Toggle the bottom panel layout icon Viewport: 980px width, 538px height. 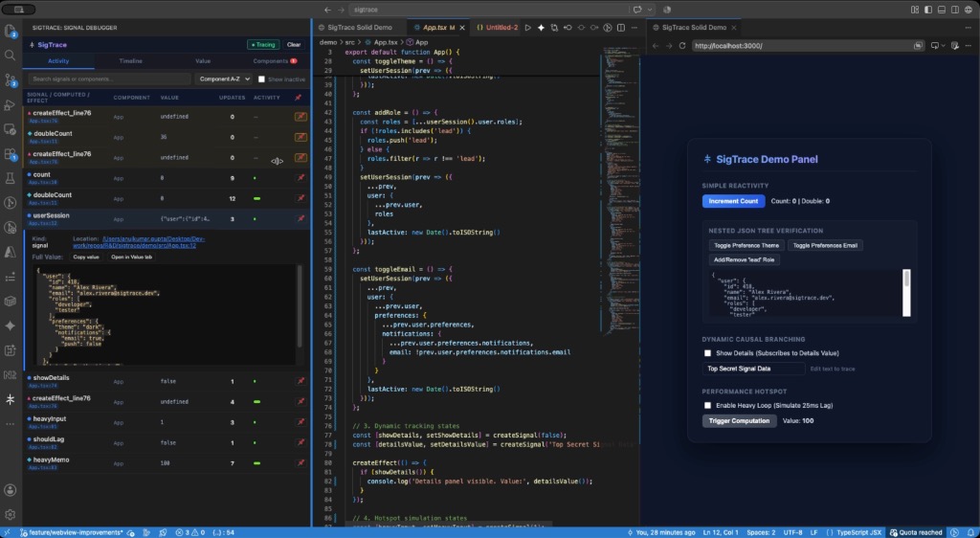(942, 10)
